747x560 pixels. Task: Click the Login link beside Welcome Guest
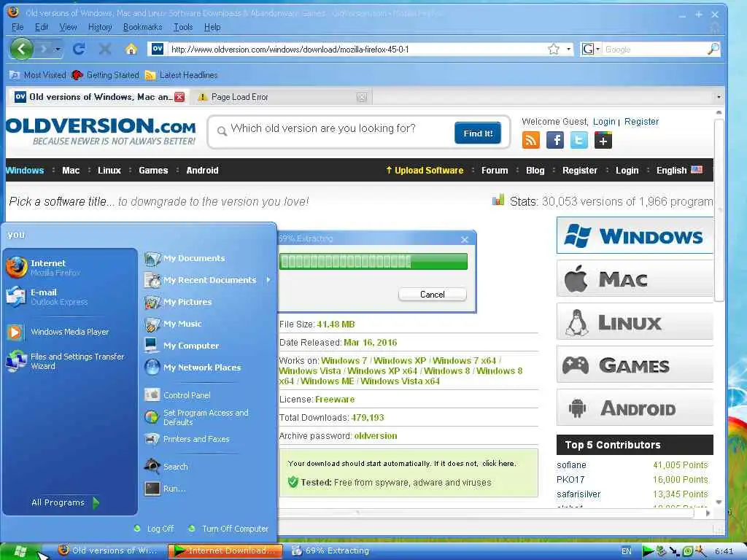point(604,122)
